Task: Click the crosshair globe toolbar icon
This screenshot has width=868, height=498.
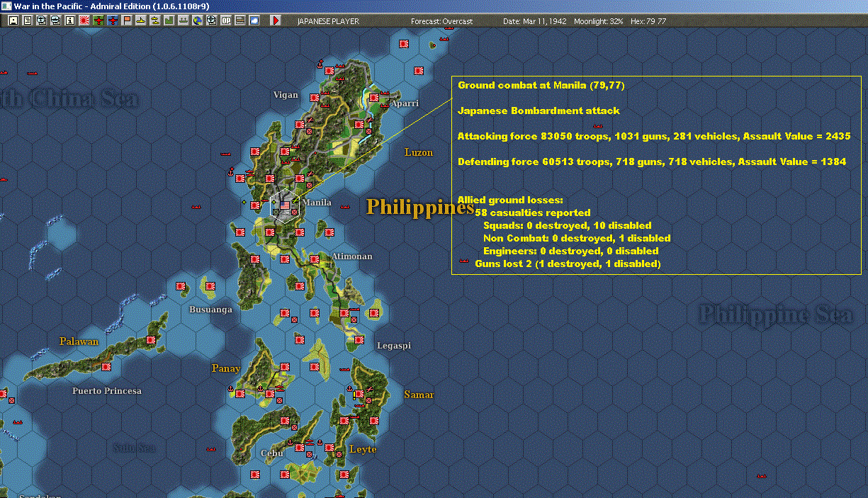Action: [x=211, y=21]
